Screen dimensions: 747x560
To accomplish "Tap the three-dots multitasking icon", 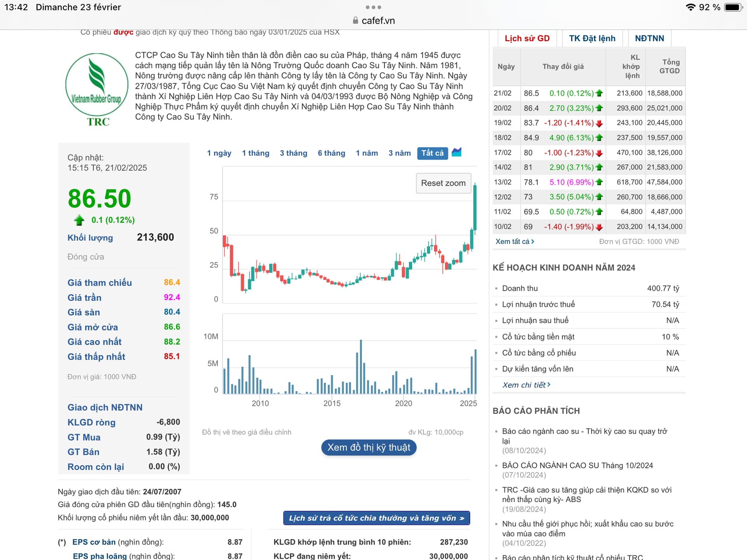I will tap(373, 7).
